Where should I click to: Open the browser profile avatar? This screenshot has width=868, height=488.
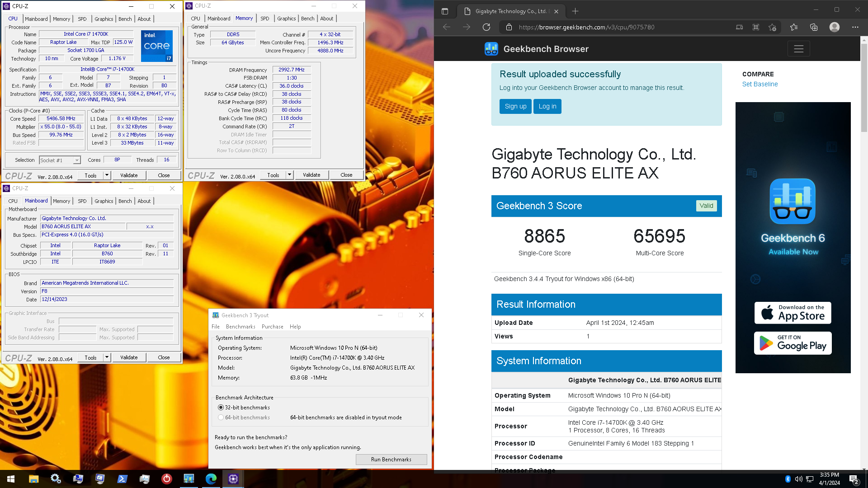tap(835, 27)
